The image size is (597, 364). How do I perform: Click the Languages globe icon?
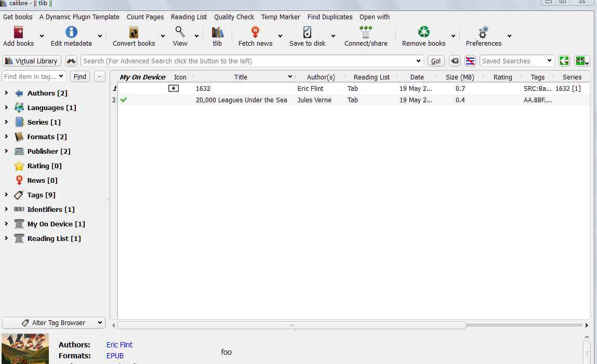coord(19,107)
